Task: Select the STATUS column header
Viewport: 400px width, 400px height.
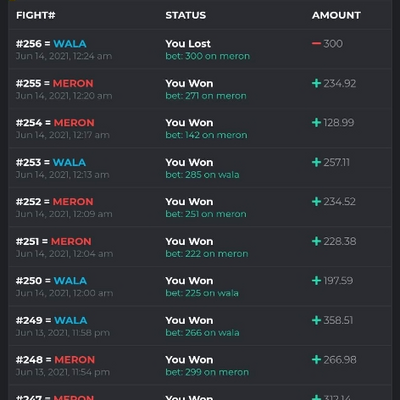Action: point(186,15)
